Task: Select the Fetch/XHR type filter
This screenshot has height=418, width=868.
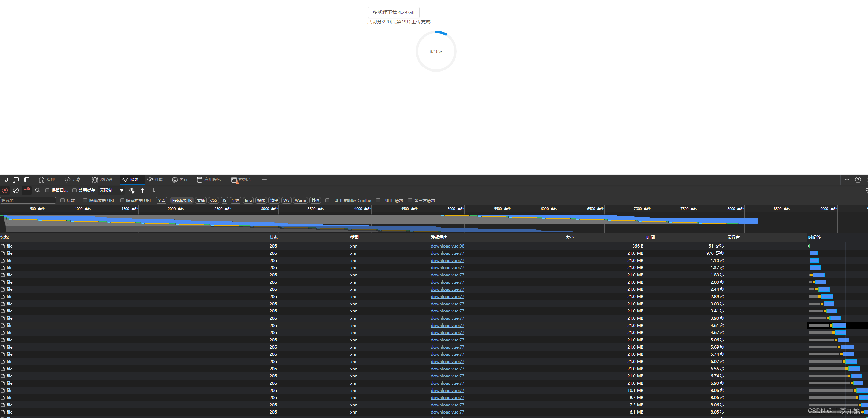Action: (x=182, y=200)
